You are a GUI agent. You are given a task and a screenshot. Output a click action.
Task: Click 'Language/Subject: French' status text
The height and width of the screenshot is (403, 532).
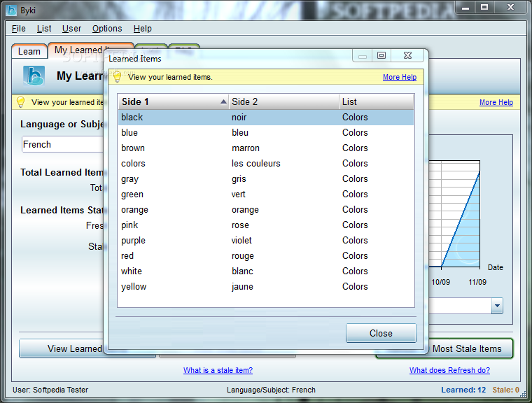pos(271,390)
